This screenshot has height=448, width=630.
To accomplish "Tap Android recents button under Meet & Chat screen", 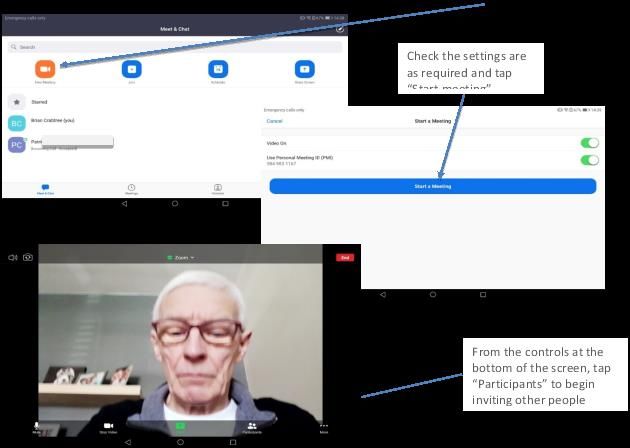I will click(x=225, y=204).
